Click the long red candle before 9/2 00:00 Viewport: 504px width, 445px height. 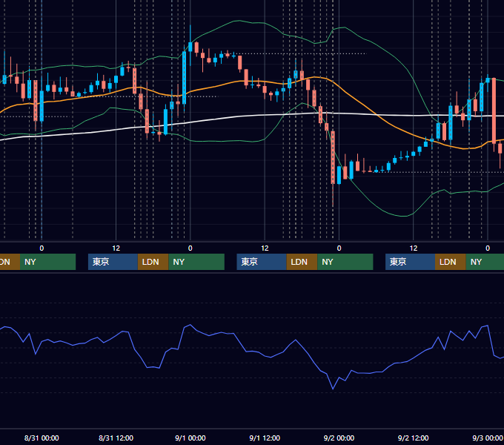(x=333, y=157)
